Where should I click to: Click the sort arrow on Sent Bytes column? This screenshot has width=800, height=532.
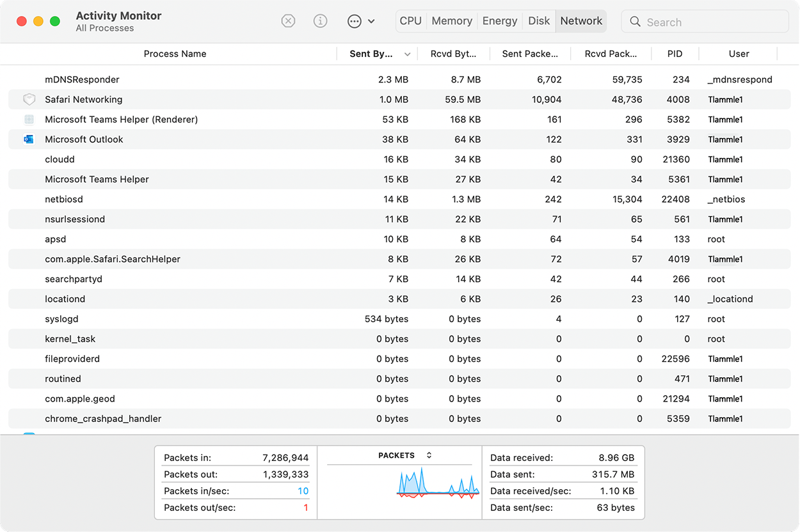coord(408,54)
